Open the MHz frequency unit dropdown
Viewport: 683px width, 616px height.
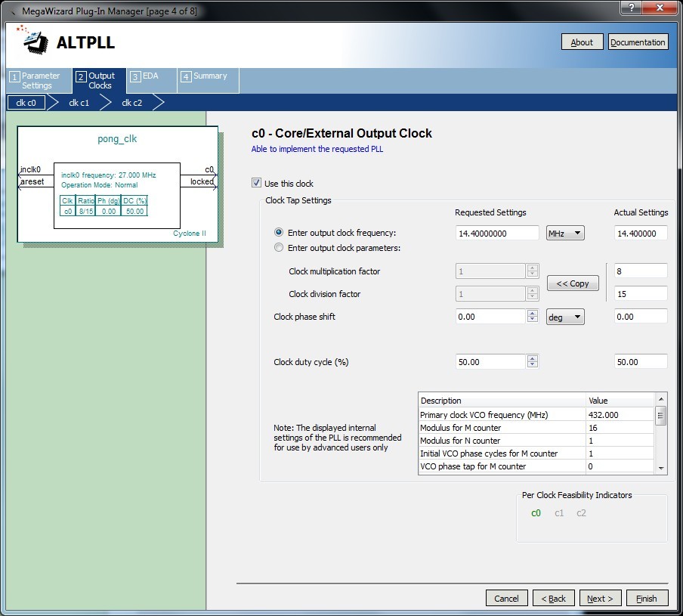click(x=565, y=234)
